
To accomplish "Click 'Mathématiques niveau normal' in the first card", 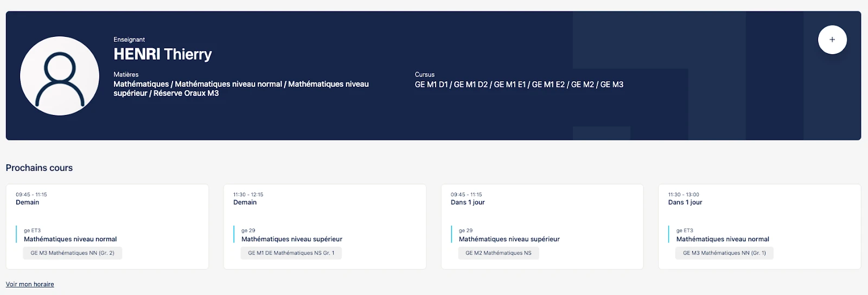I will (71, 239).
